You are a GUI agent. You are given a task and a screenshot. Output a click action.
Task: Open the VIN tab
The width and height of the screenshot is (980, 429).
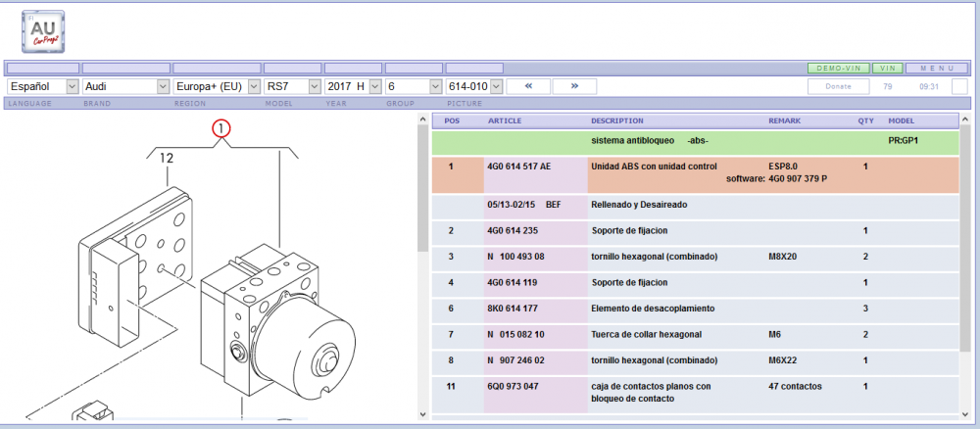point(888,68)
